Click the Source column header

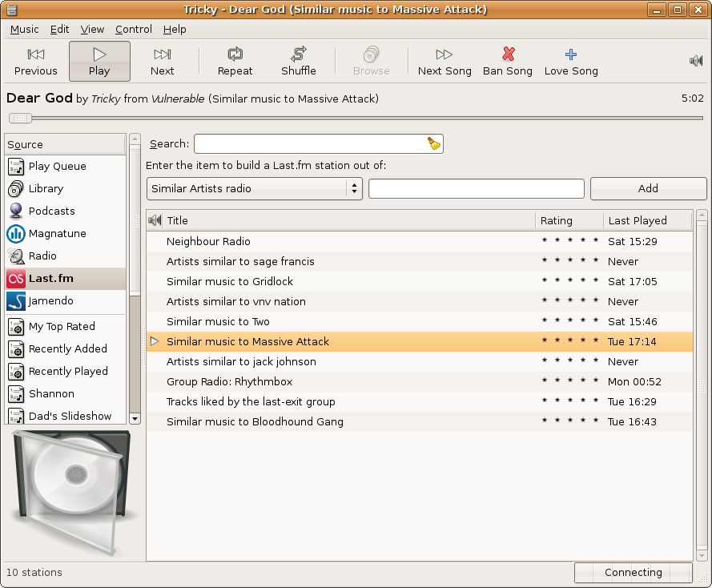[x=65, y=144]
